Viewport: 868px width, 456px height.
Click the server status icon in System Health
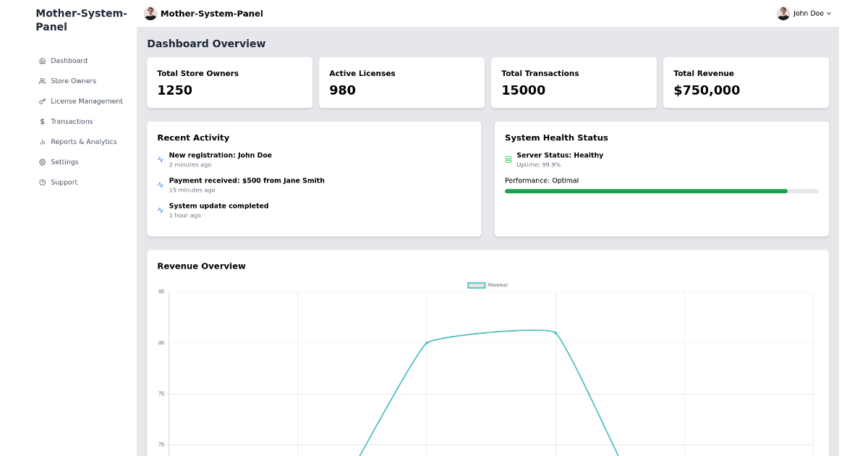click(x=509, y=158)
